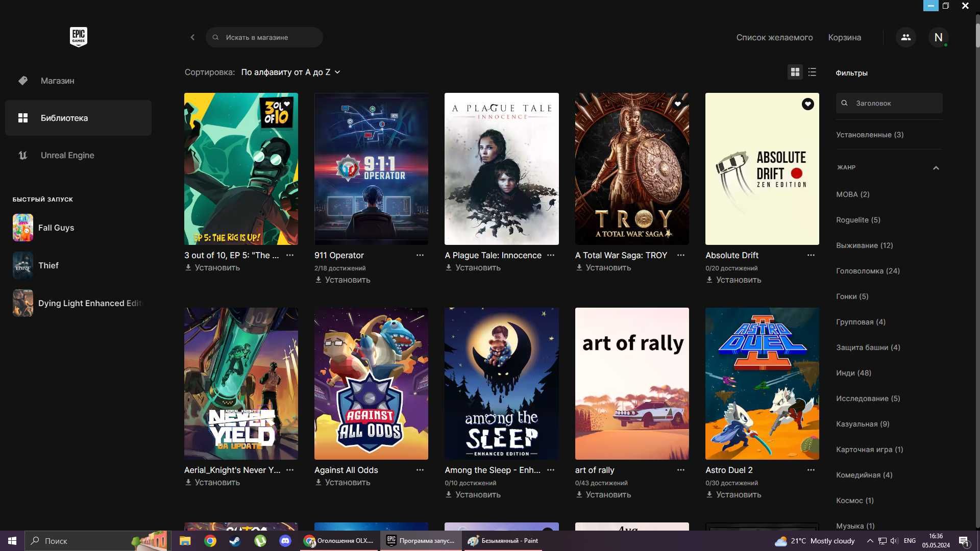Viewport: 980px width, 551px height.
Task: Open options menu for A Plague Tale: Innocence
Action: coord(551,255)
